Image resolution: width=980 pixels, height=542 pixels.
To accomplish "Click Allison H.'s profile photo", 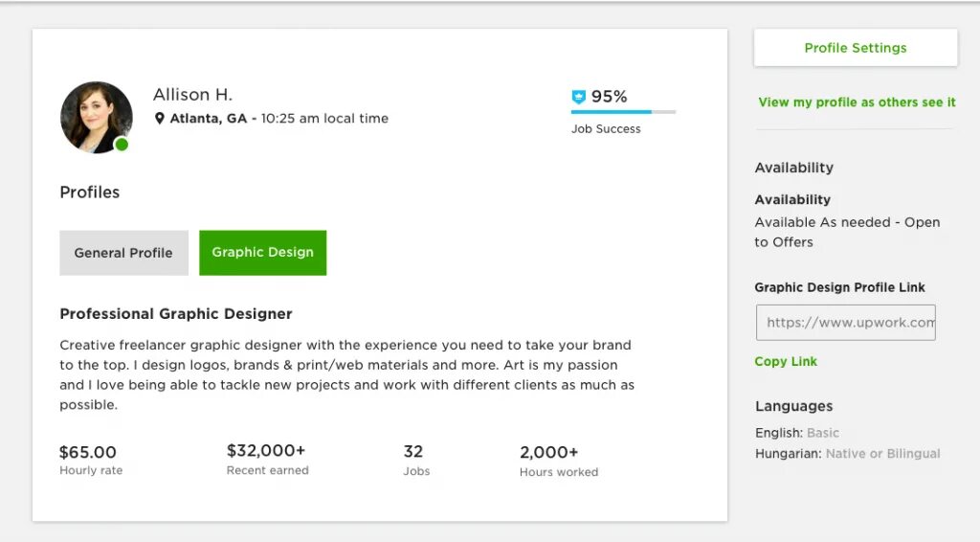I will (x=94, y=115).
